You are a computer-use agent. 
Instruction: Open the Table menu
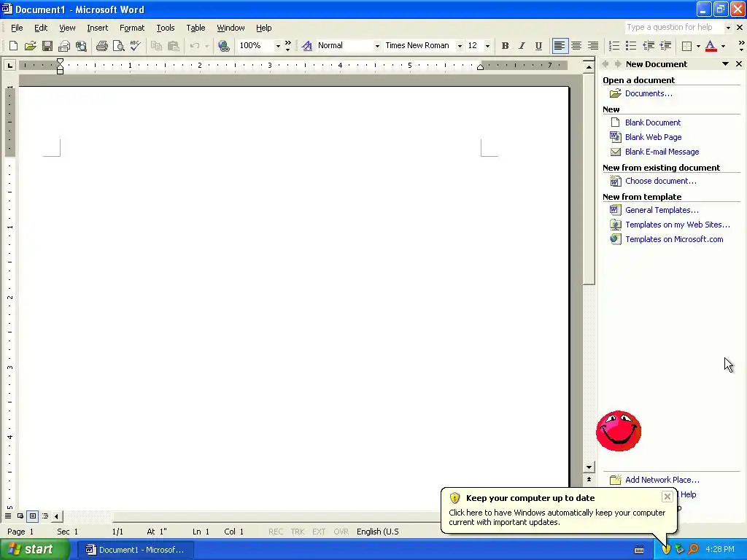click(196, 28)
